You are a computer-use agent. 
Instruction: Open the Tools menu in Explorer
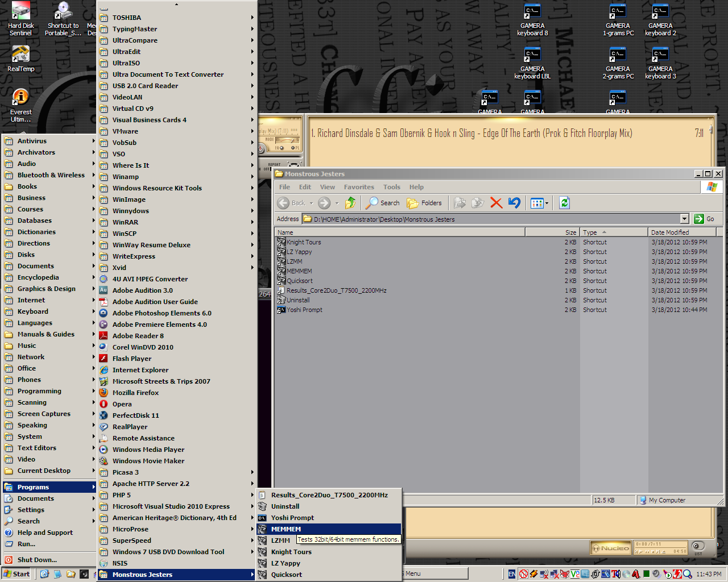pos(391,187)
